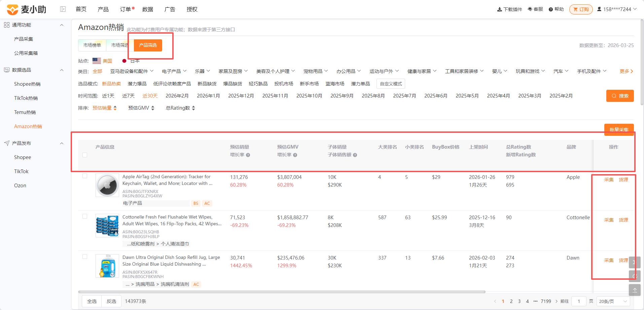Tick the Dawn Ultra row checkbox
Viewport: 644px width, 310px height.
[x=85, y=257]
